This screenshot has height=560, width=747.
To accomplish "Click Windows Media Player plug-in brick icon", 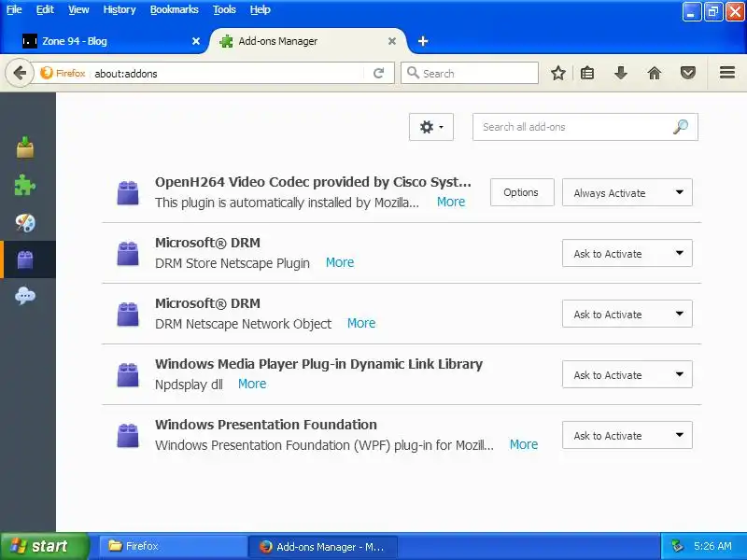I will (128, 375).
